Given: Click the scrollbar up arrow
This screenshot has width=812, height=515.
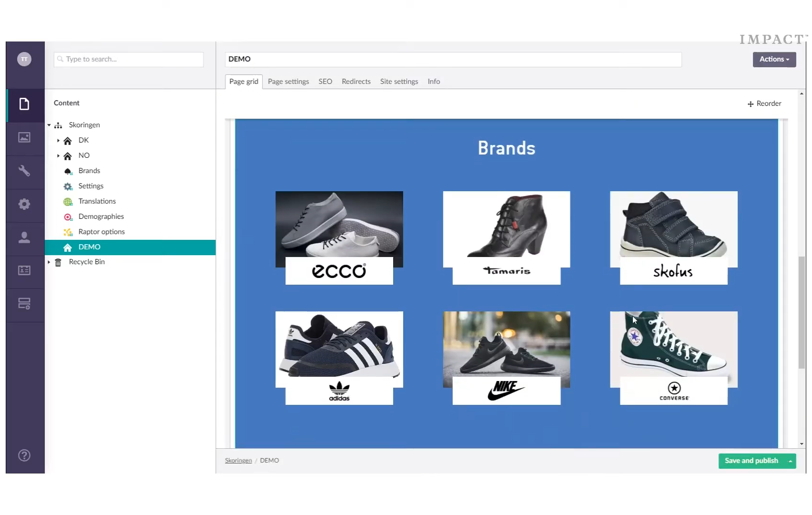Looking at the screenshot, I should (x=802, y=94).
